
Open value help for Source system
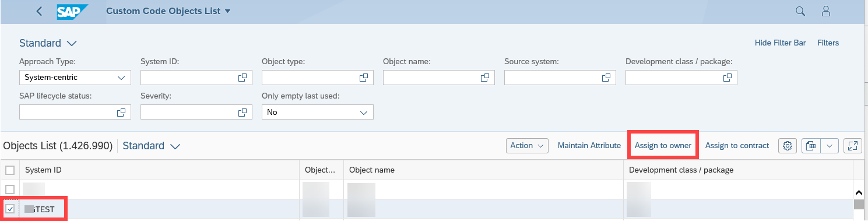pos(606,77)
